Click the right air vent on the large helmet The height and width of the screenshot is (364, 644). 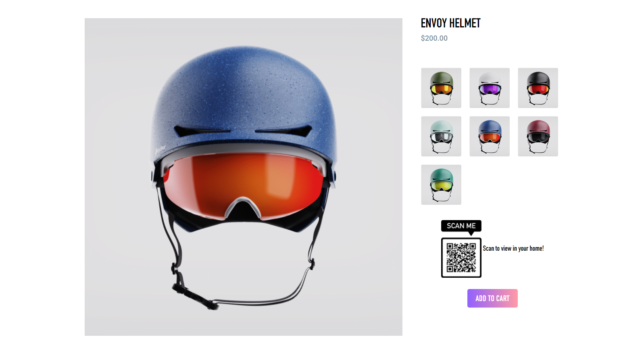pos(284,131)
